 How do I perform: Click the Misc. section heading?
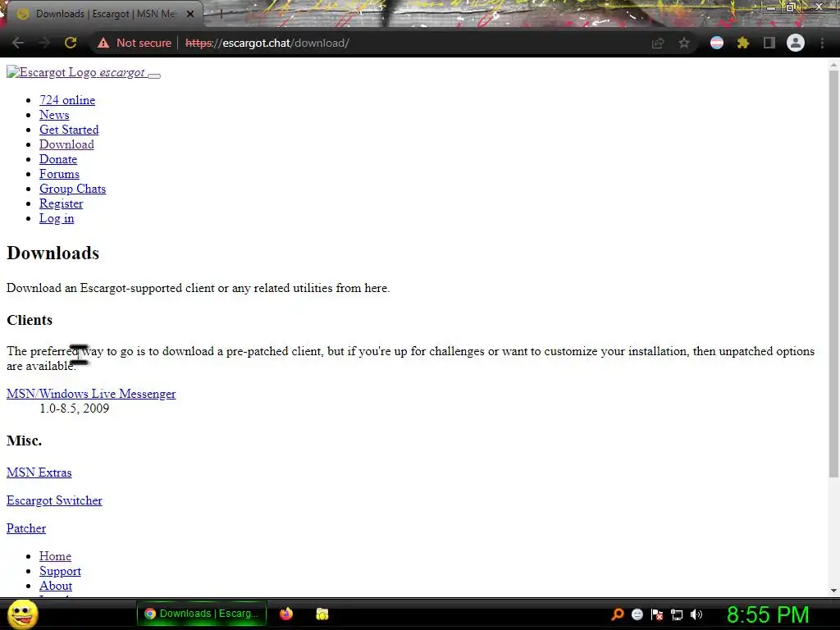point(24,441)
